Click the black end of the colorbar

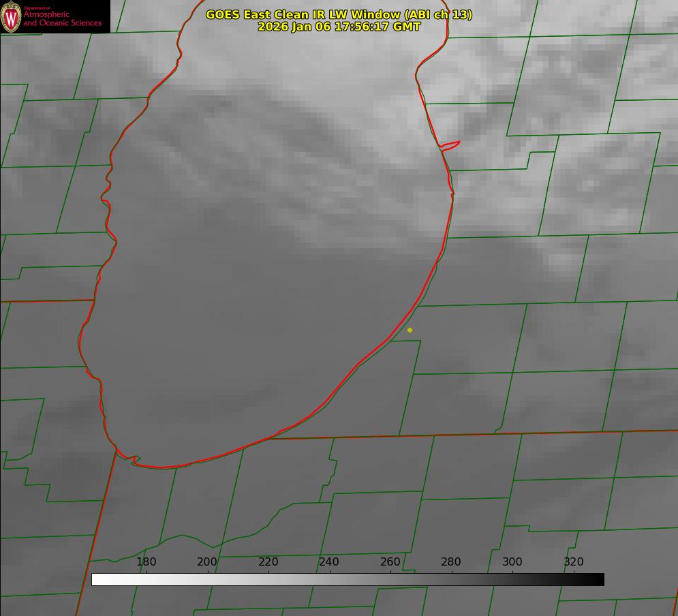[x=599, y=579]
